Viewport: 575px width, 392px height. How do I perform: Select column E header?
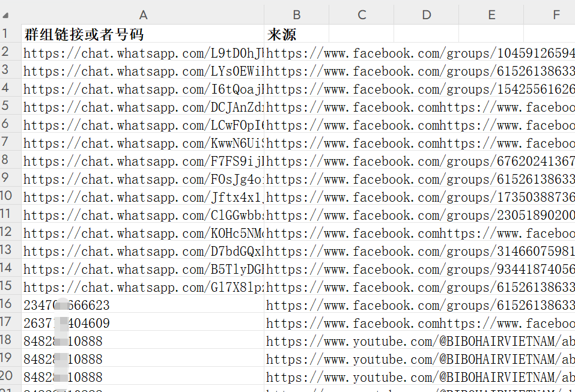[491, 15]
